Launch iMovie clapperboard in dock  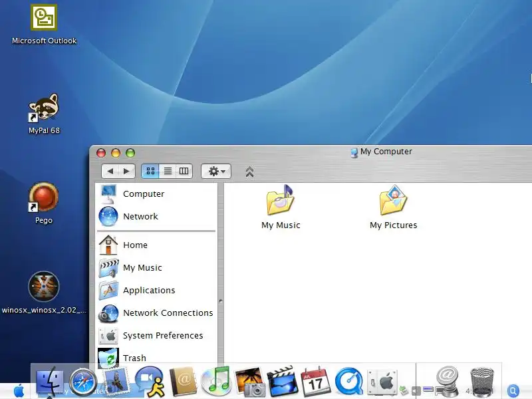click(x=282, y=381)
